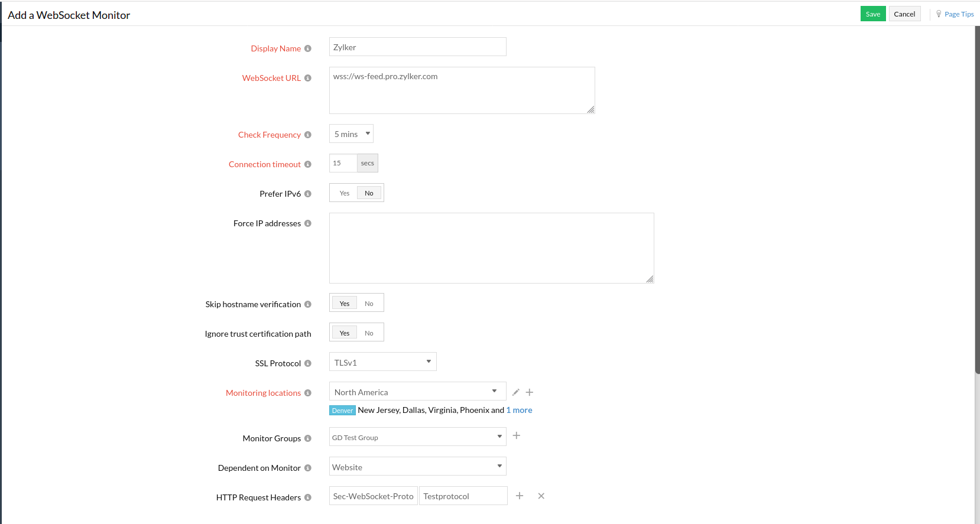The width and height of the screenshot is (980, 524).
Task: Click the edit pencil icon beside Monitoring locations
Action: [515, 392]
